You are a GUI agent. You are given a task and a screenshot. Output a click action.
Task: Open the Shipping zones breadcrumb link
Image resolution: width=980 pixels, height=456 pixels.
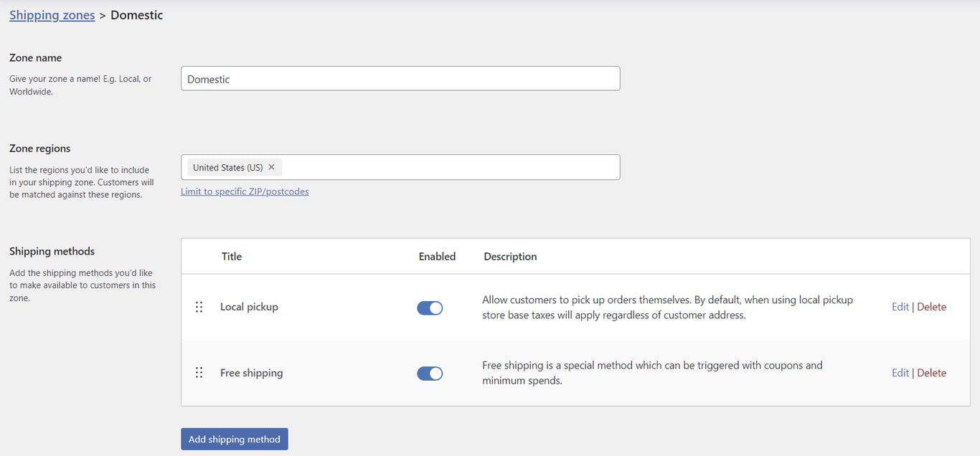[52, 14]
